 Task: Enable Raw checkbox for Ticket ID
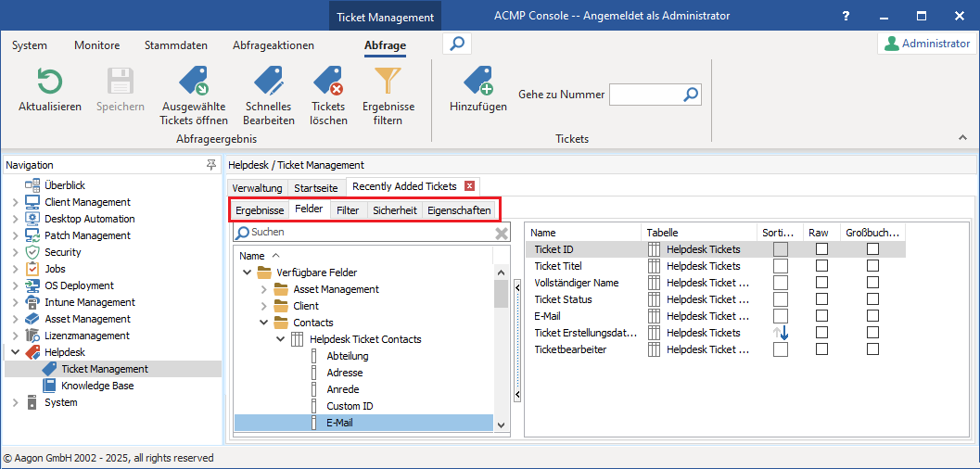821,249
